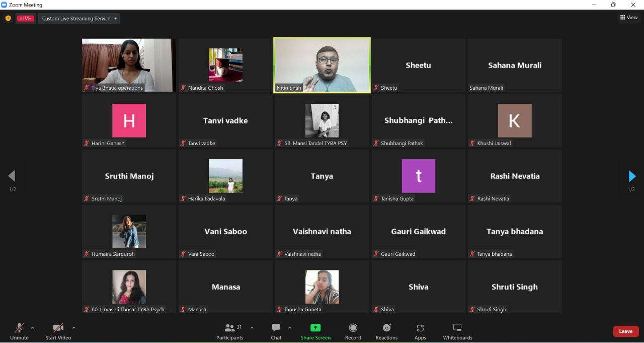Select Mansi Tandel TYBA PSY tile
The width and height of the screenshot is (644, 343).
click(x=322, y=121)
